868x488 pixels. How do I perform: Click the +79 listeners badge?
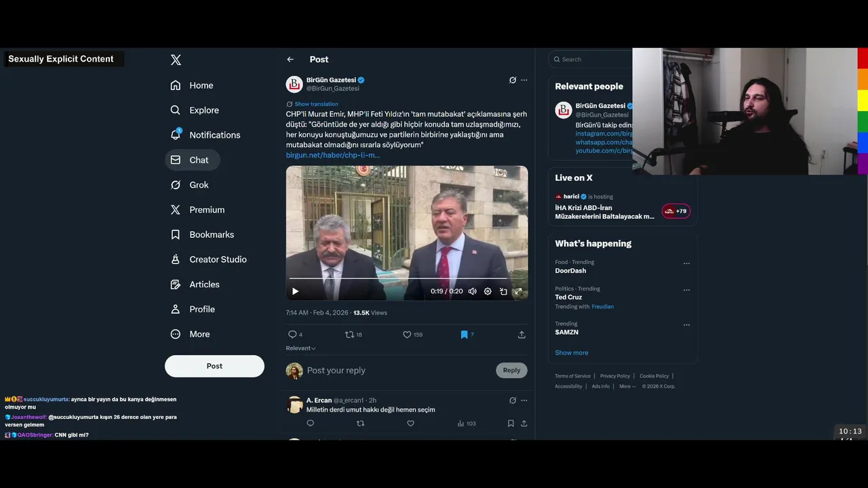[676, 211]
